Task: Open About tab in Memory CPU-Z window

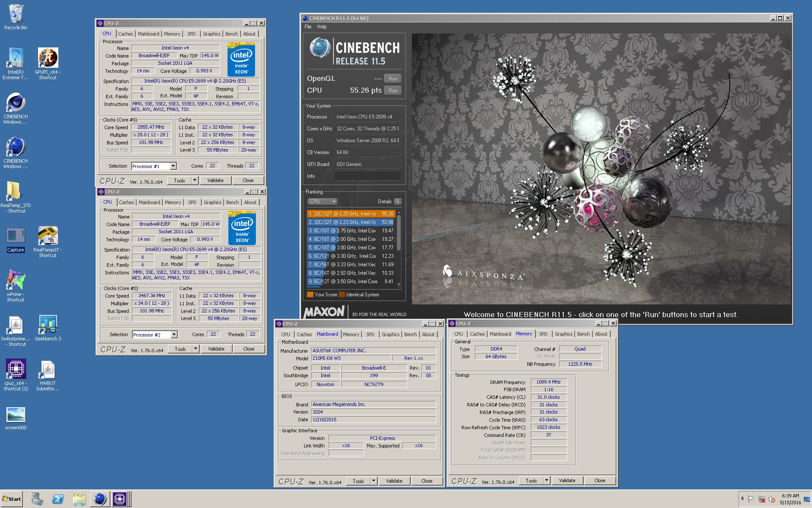Action: 601,334
